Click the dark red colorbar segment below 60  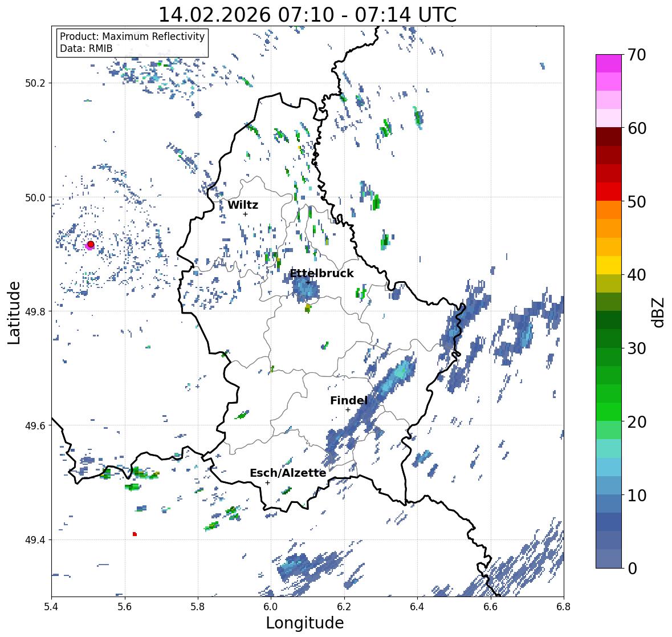609,137
